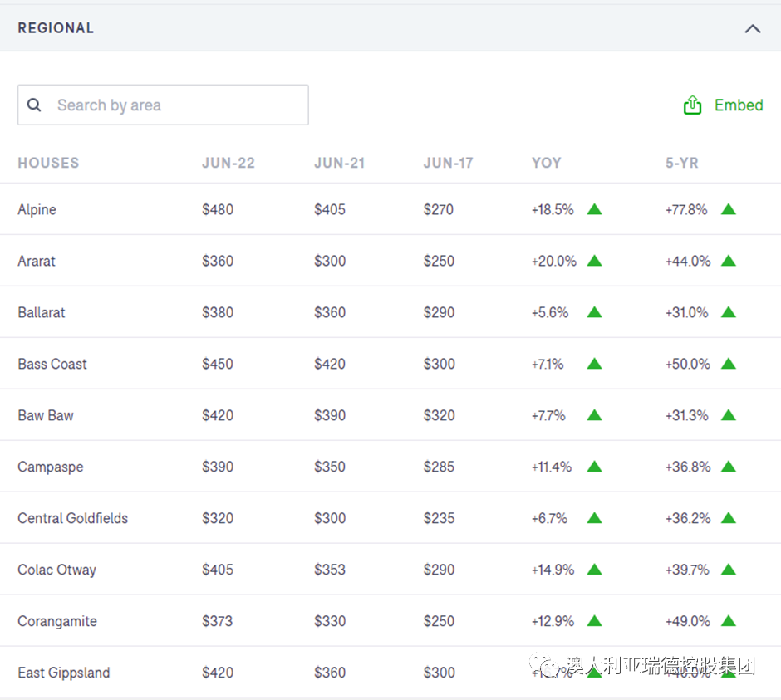Sort by the 5-YR column header

(x=681, y=163)
